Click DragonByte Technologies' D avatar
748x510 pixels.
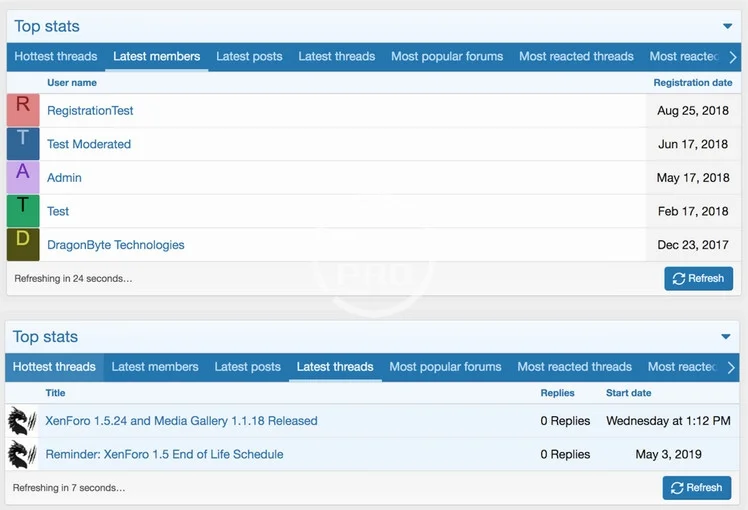(23, 244)
